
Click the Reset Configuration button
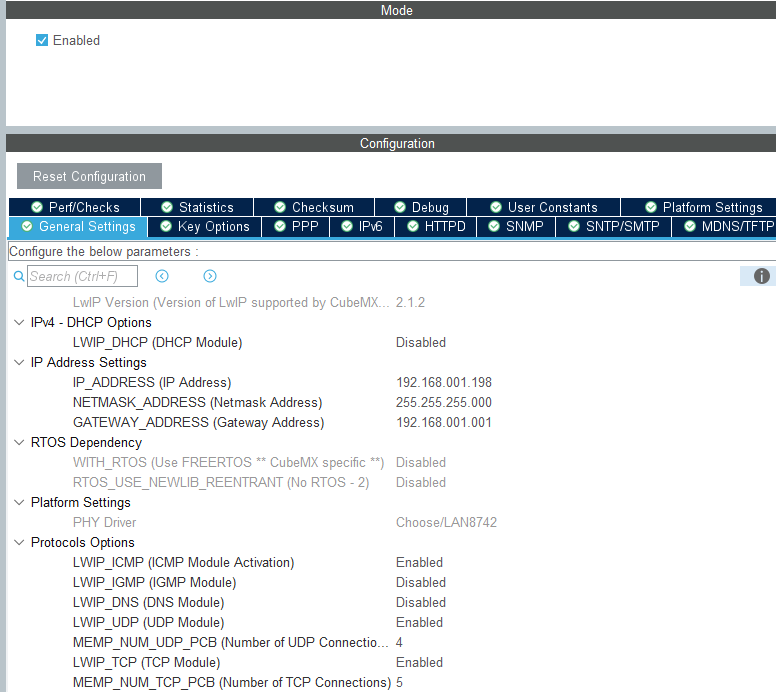coord(89,176)
